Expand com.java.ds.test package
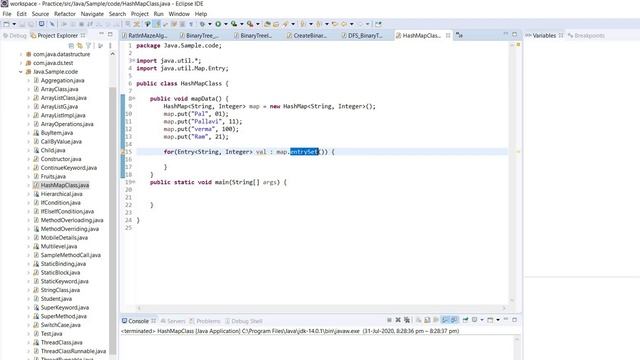 point(21,63)
